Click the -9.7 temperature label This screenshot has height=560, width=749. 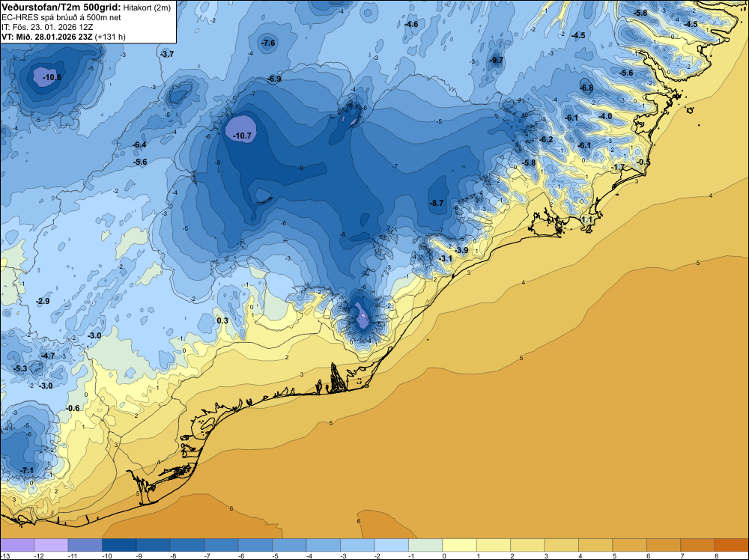(497, 60)
